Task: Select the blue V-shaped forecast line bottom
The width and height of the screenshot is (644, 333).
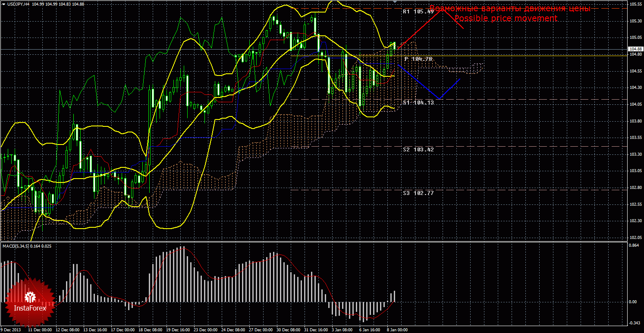Action: click(x=439, y=98)
